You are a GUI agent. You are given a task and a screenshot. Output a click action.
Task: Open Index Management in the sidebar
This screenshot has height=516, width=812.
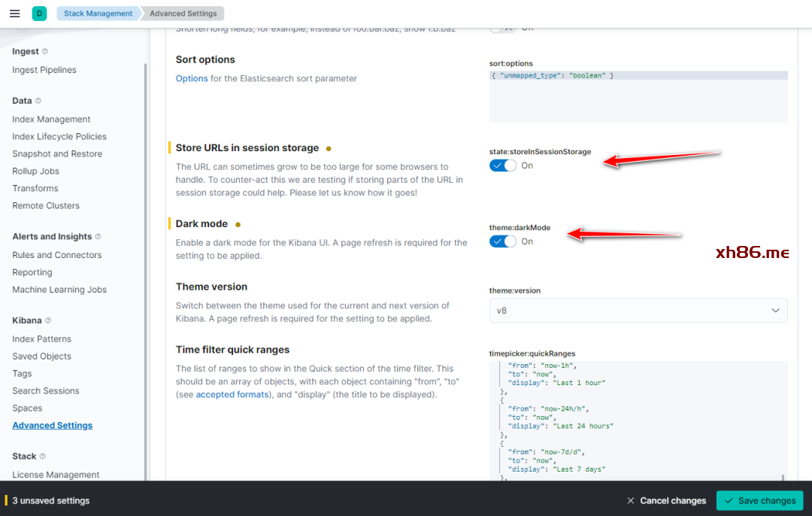coord(51,120)
